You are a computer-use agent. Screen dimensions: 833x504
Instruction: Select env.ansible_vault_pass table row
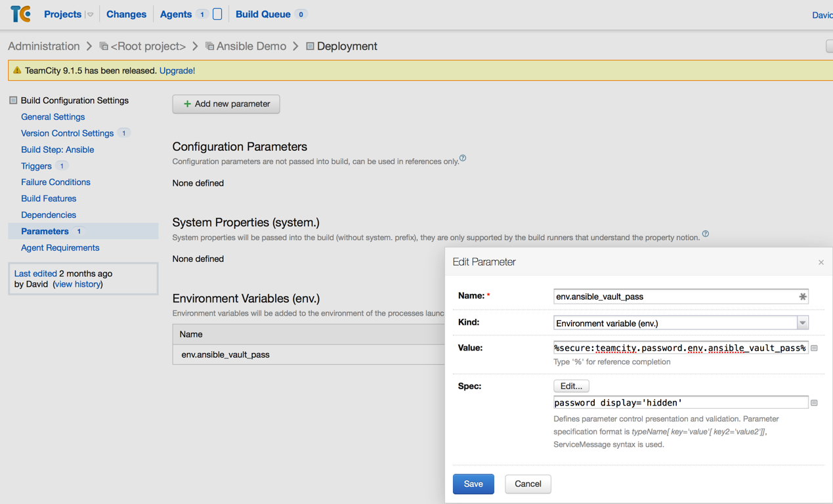coord(309,354)
